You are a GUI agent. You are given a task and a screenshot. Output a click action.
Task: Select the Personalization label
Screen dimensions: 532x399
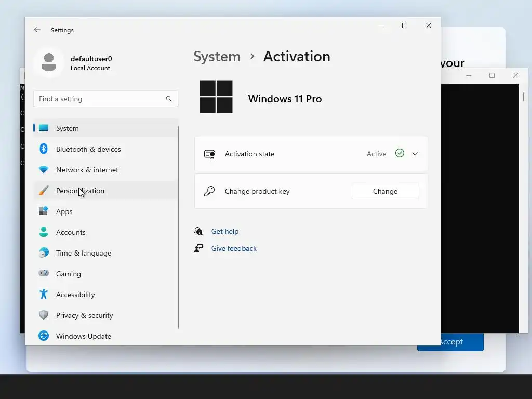pyautogui.click(x=80, y=191)
